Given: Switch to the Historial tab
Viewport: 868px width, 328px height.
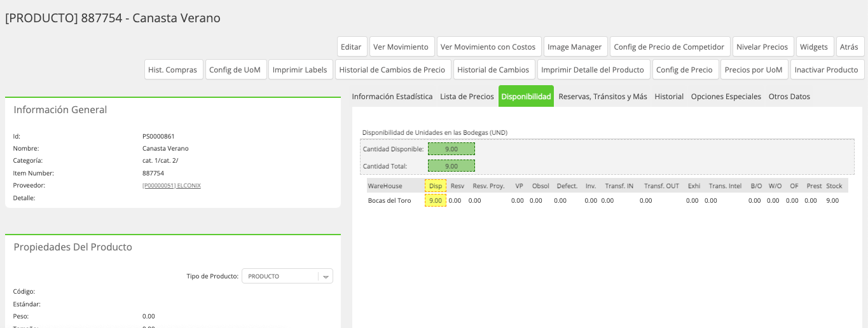Looking at the screenshot, I should click(x=669, y=97).
